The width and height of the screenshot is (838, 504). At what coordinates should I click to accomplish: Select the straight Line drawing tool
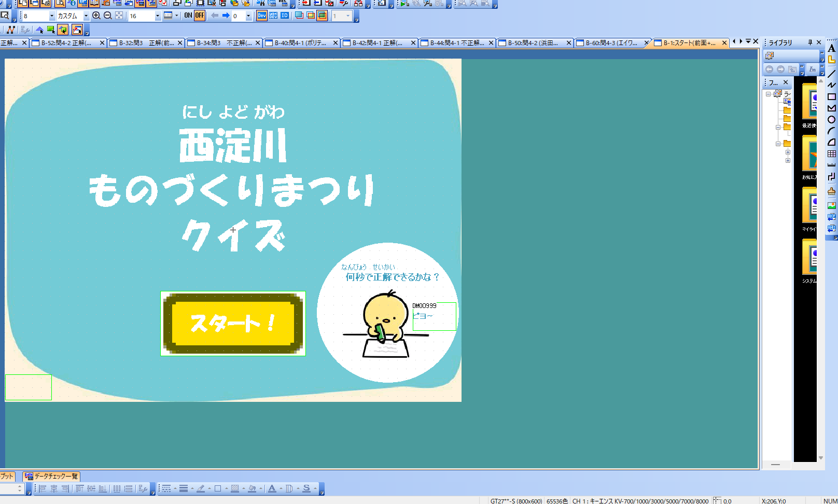[x=831, y=74]
